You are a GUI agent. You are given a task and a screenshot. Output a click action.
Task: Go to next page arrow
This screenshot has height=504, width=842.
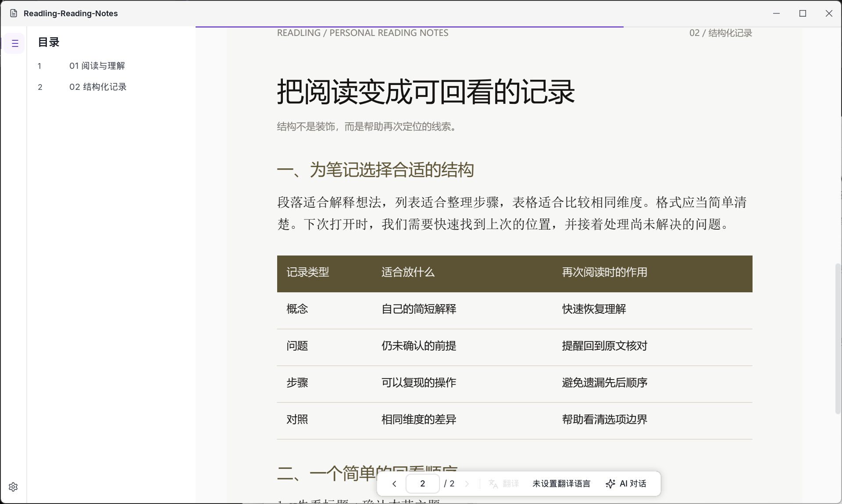(x=467, y=484)
